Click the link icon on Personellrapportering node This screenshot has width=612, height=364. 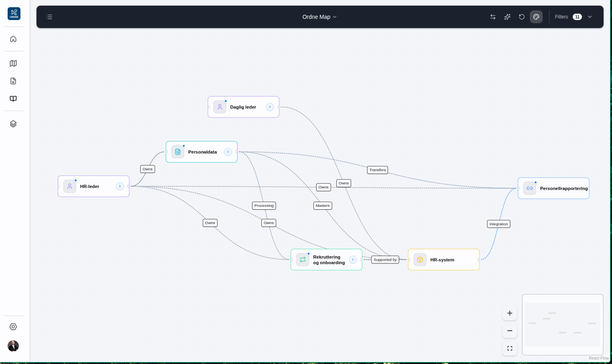click(x=530, y=188)
